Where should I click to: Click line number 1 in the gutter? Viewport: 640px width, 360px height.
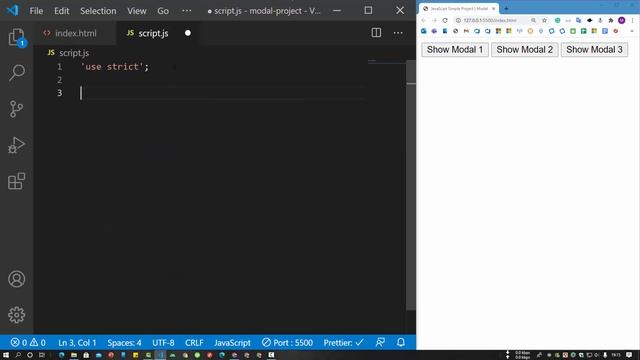pyautogui.click(x=60, y=67)
